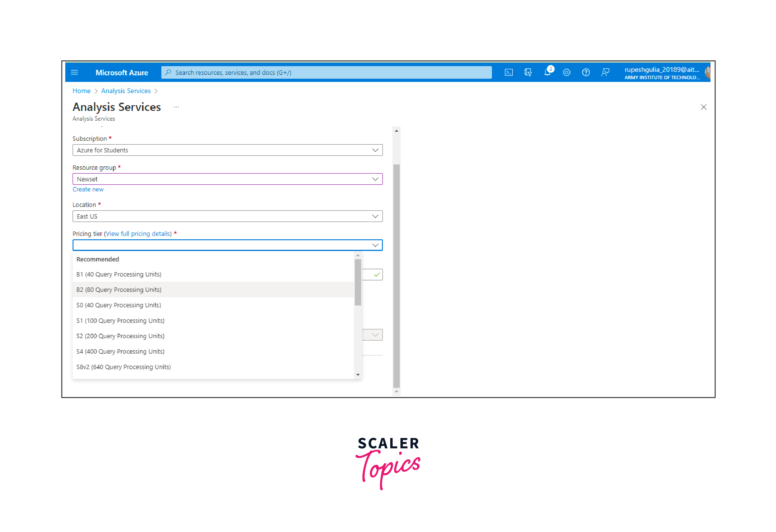Click the Create new resource group link
The image size is (776, 532).
pyautogui.click(x=88, y=190)
